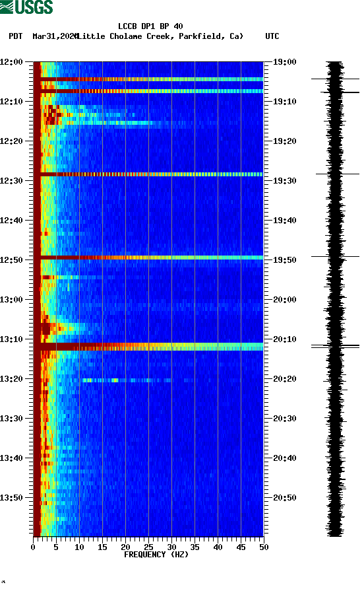Click the frequency axis tick label 10

pos(79,547)
